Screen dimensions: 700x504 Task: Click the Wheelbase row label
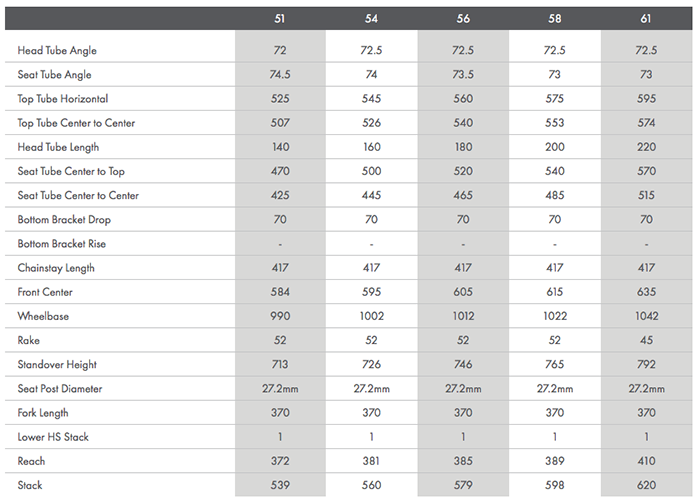[42, 316]
